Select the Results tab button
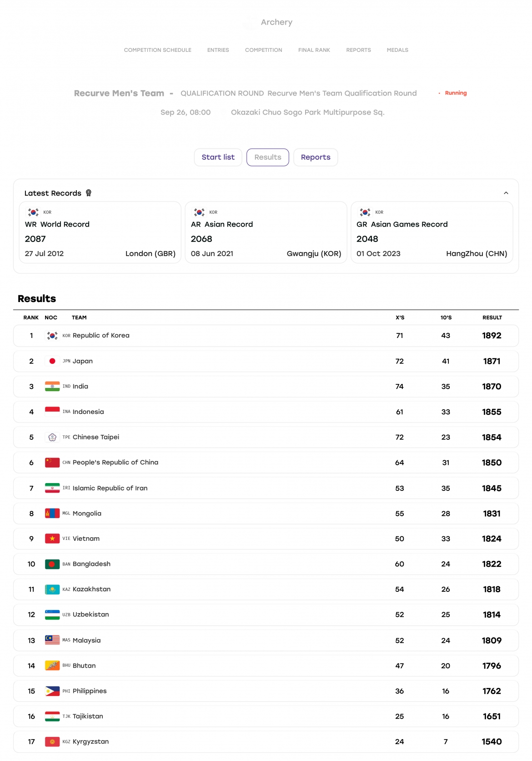Viewport: 532px width, 761px height. click(x=268, y=157)
